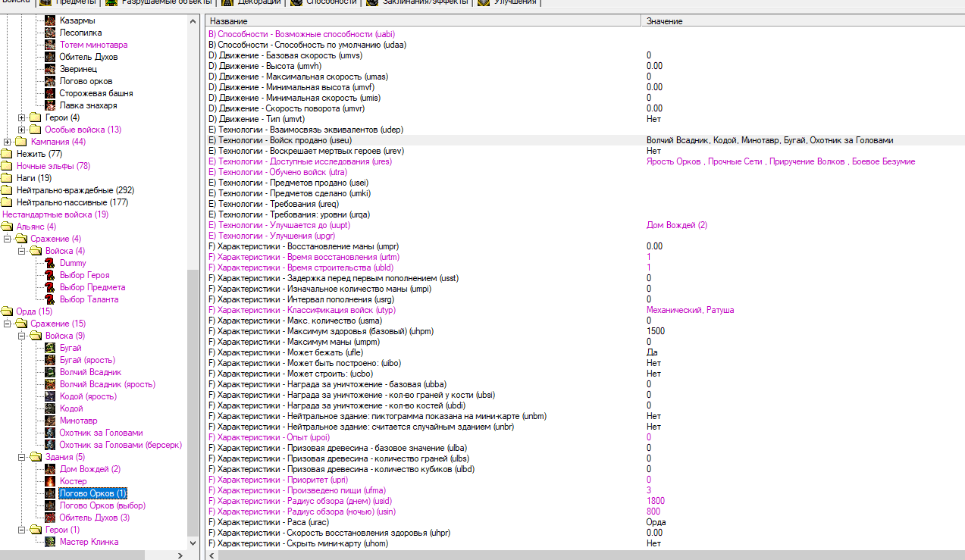This screenshot has width=965, height=560.
Task: Select the Радиус обзора (днем) (usid) row
Action: click(x=584, y=501)
